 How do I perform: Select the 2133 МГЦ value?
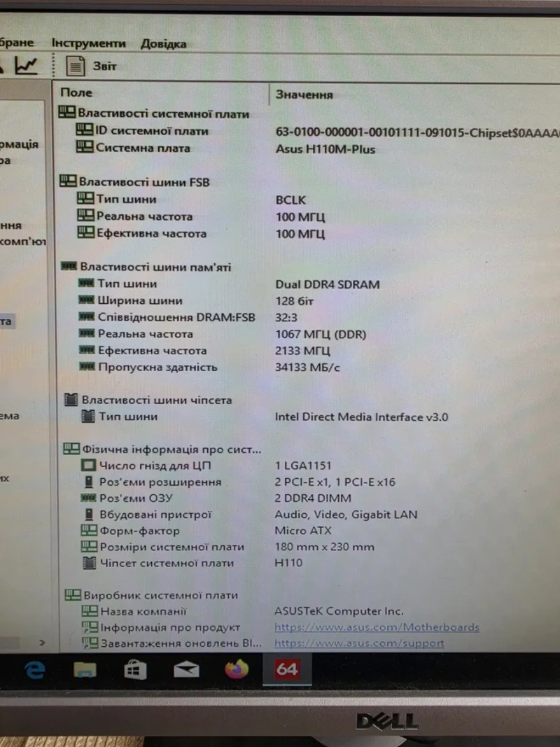tap(302, 351)
